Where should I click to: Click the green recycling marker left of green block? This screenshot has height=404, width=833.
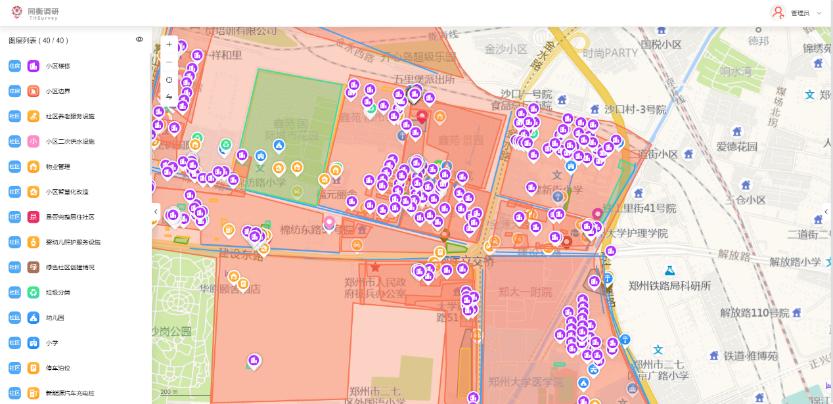click(x=226, y=145)
